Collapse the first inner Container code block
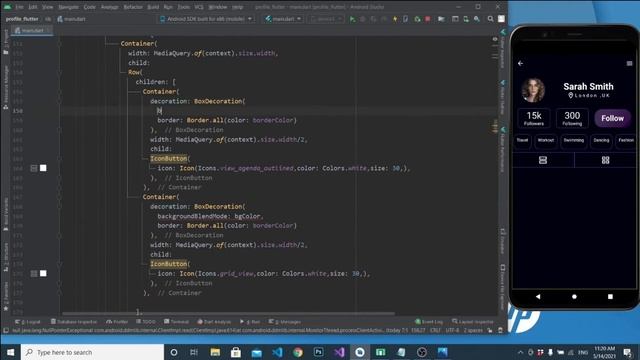Image resolution: width=640 pixels, height=360 pixels. point(60,91)
